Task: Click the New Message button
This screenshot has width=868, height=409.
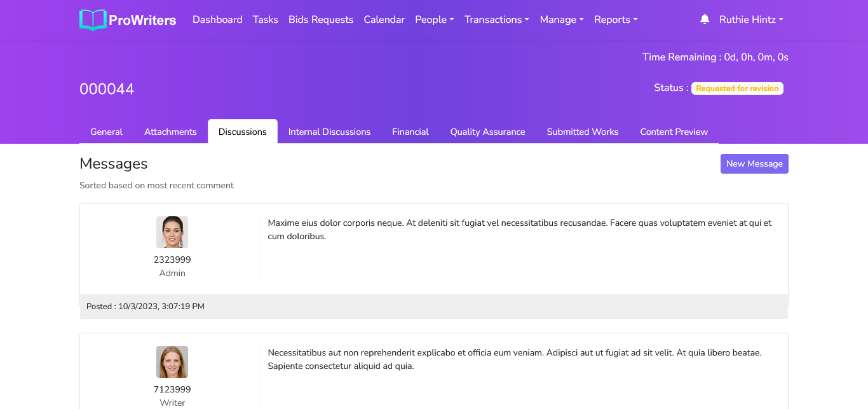Action: (x=754, y=163)
